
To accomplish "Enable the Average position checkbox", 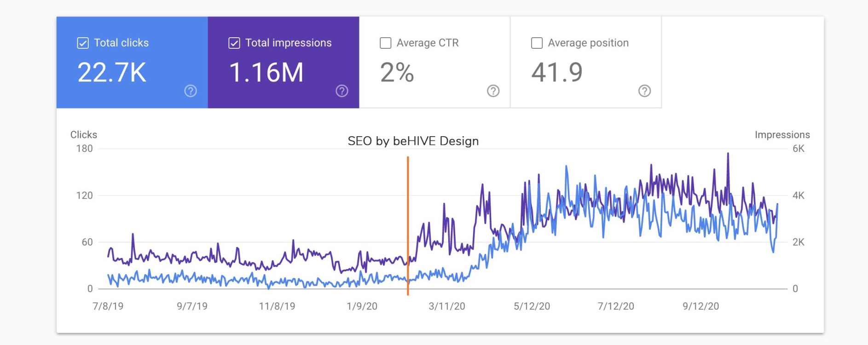I will point(537,43).
